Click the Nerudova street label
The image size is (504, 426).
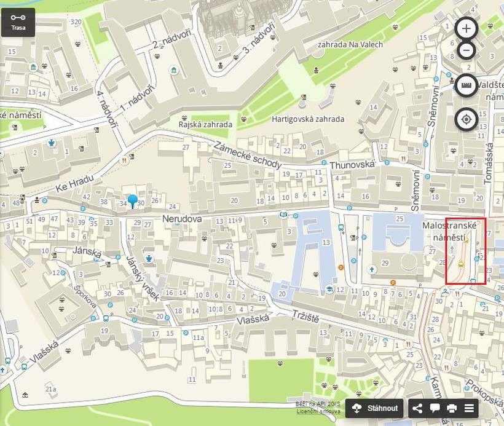point(182,219)
